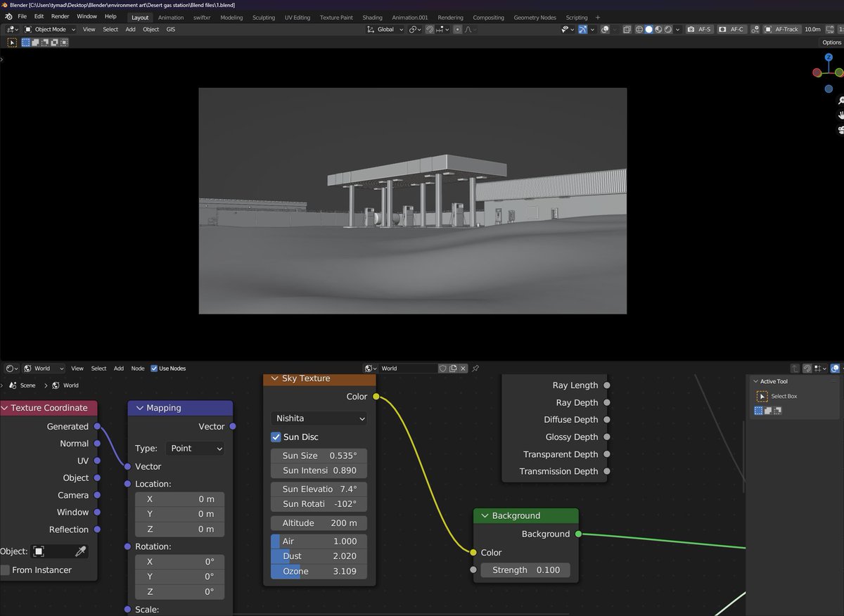Open the Object Mode dropdown

[x=50, y=30]
